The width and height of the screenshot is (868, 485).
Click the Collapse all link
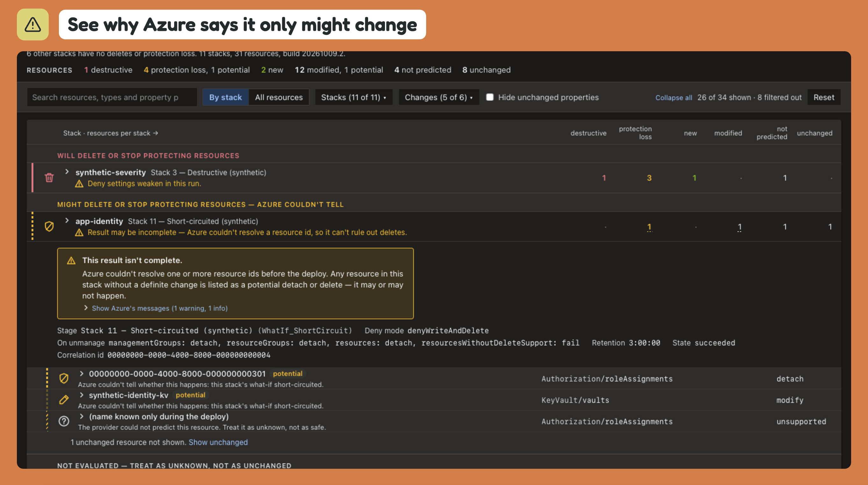point(673,98)
